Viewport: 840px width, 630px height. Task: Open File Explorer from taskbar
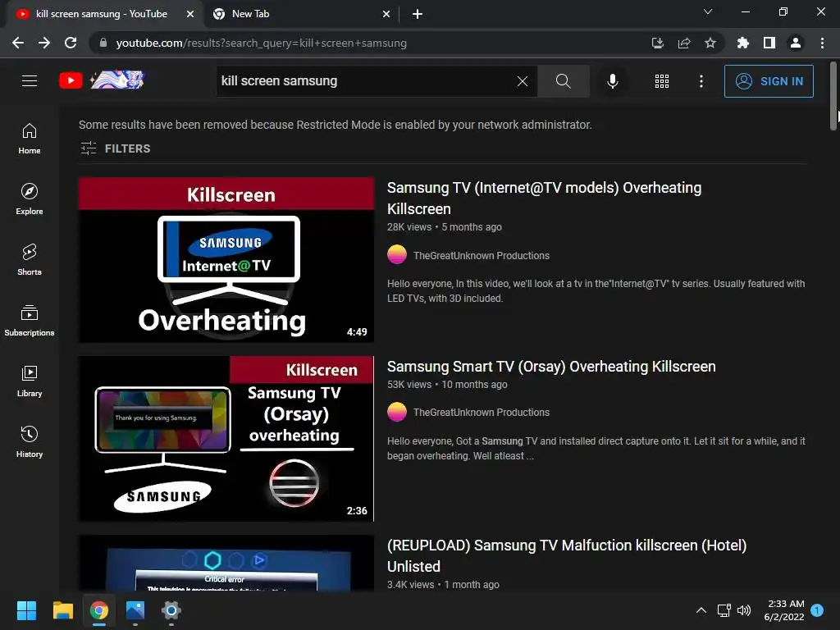pos(62,610)
